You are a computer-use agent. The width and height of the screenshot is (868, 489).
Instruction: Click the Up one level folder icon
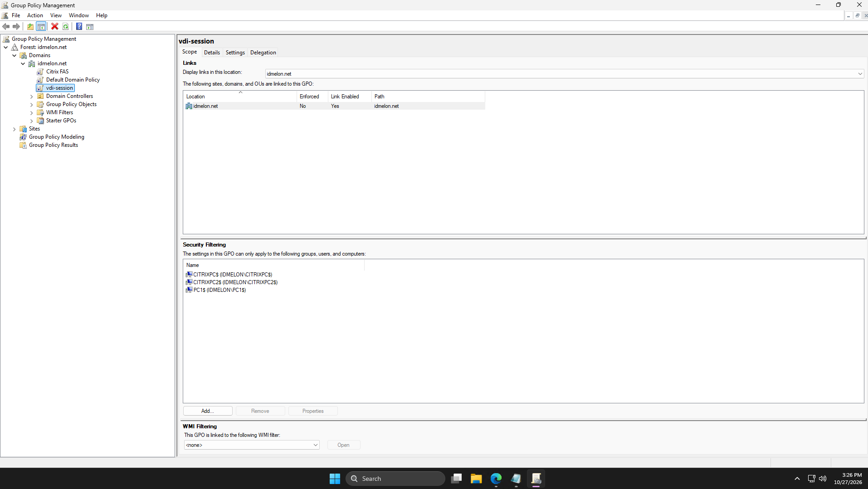pyautogui.click(x=30, y=27)
